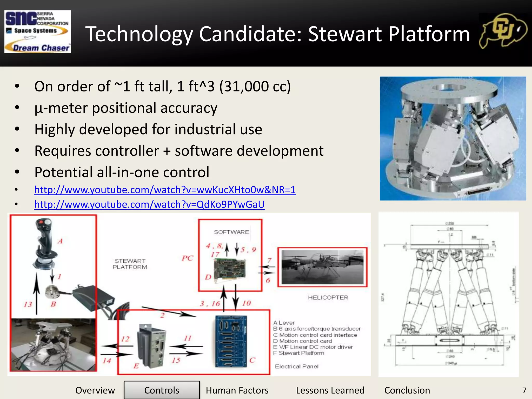Open the first YouTube link wwKucXHto0w
Viewport: 532px width, 399px height.
coord(165,190)
